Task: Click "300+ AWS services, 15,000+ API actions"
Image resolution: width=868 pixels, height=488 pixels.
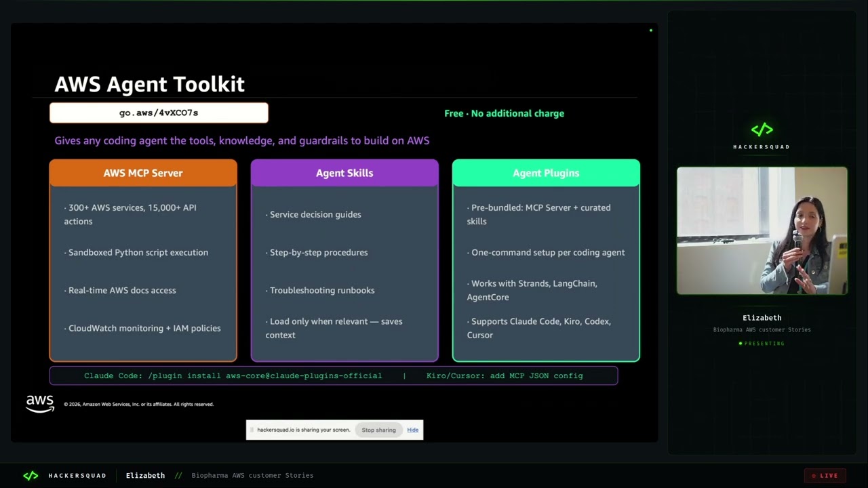Action: (x=130, y=214)
